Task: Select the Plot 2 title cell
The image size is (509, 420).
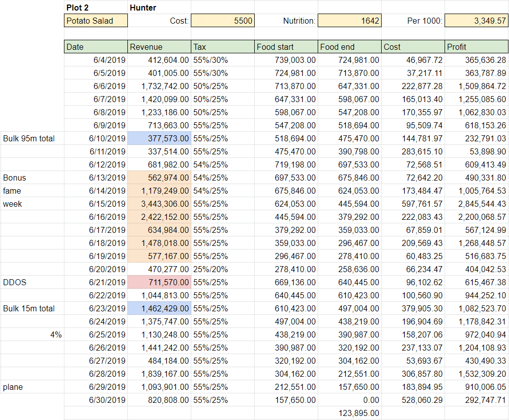Action: (96, 8)
